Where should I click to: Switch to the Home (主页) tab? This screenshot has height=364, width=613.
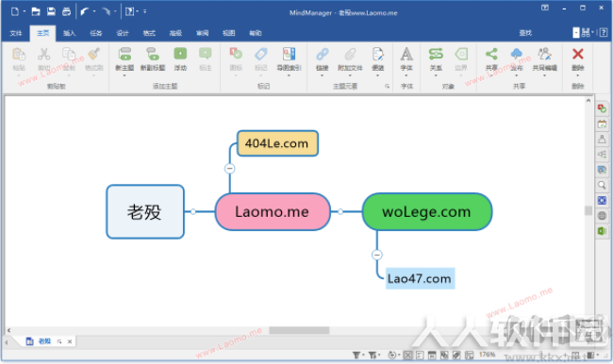pyautogui.click(x=43, y=33)
